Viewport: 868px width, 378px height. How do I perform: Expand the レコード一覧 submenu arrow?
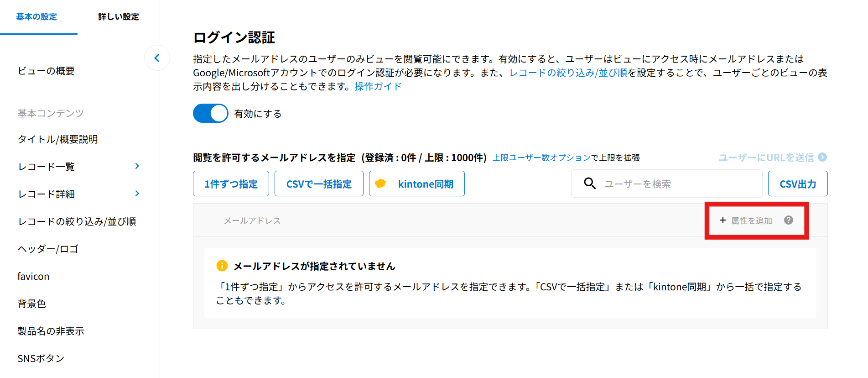pos(137,166)
